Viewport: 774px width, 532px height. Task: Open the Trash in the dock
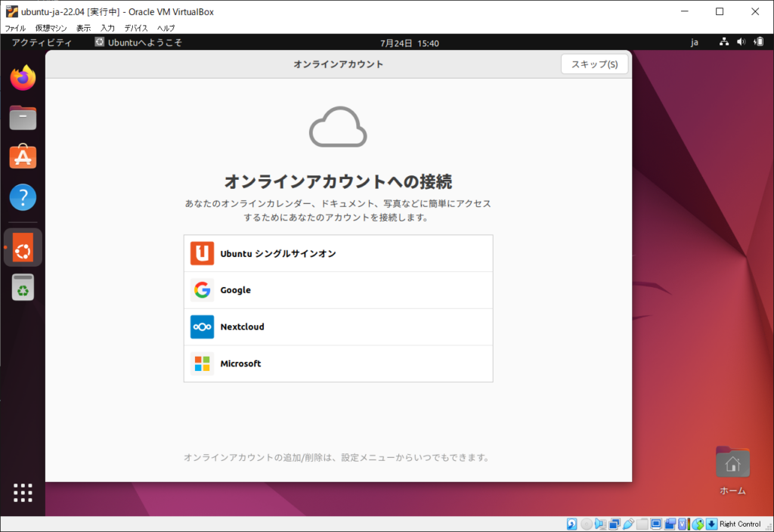click(x=23, y=287)
